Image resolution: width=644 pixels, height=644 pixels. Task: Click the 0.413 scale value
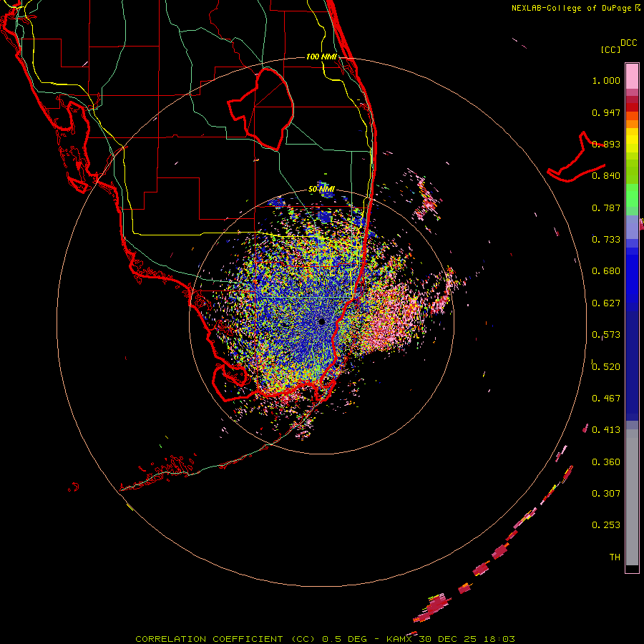(x=606, y=430)
